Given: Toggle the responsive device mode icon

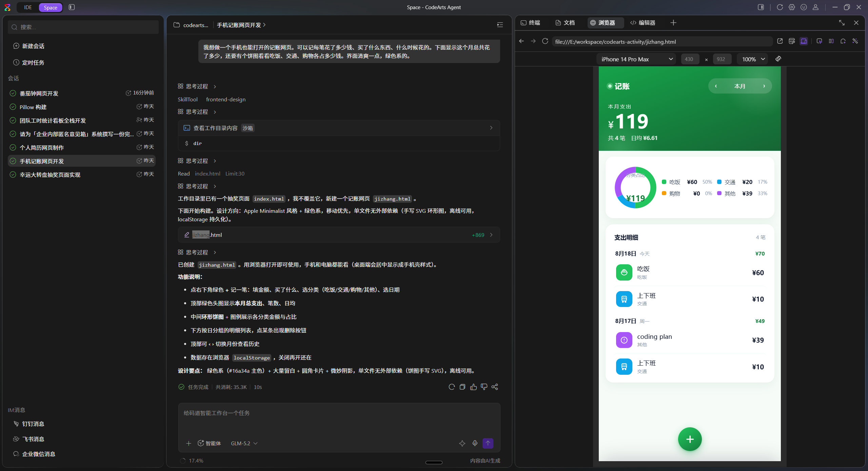Looking at the screenshot, I should (x=804, y=41).
